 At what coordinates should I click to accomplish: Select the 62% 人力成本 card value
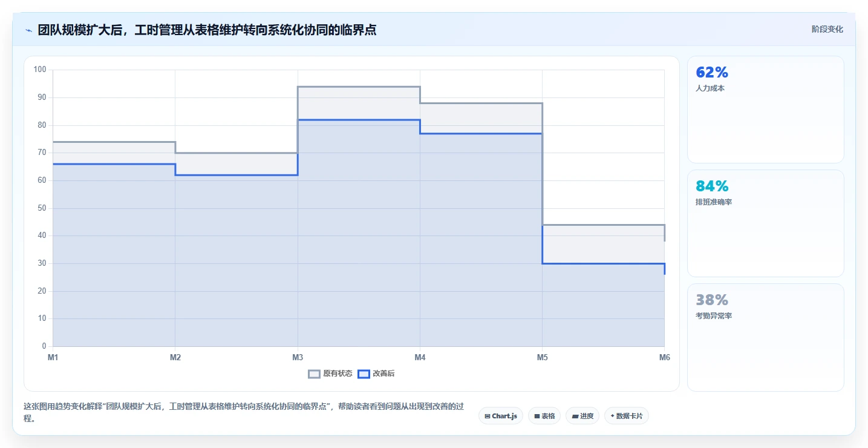click(x=712, y=73)
